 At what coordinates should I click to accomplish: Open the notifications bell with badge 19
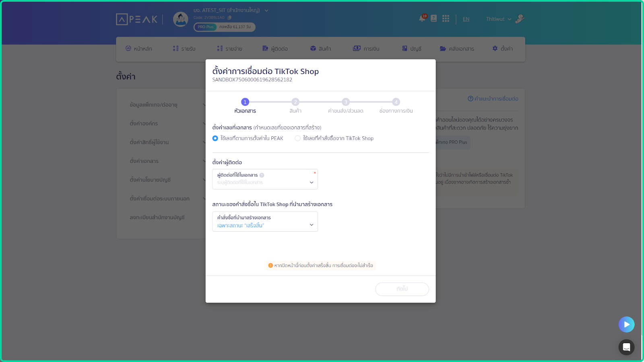422,18
